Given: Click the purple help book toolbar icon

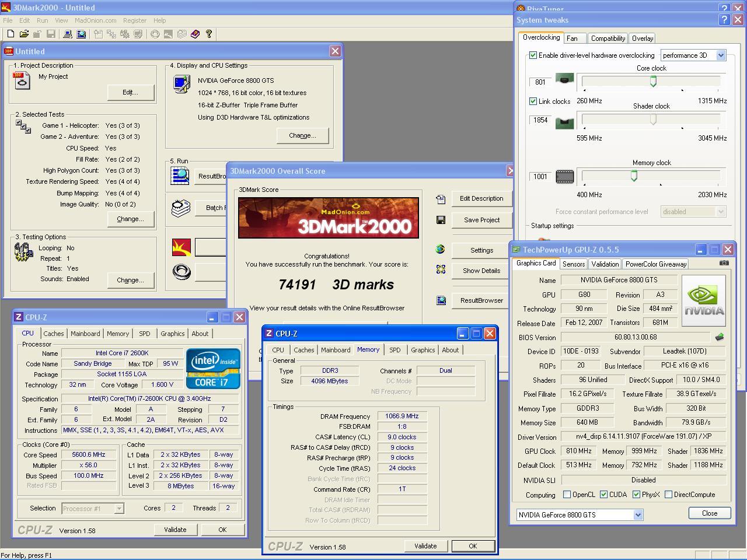Looking at the screenshot, I should 195,34.
